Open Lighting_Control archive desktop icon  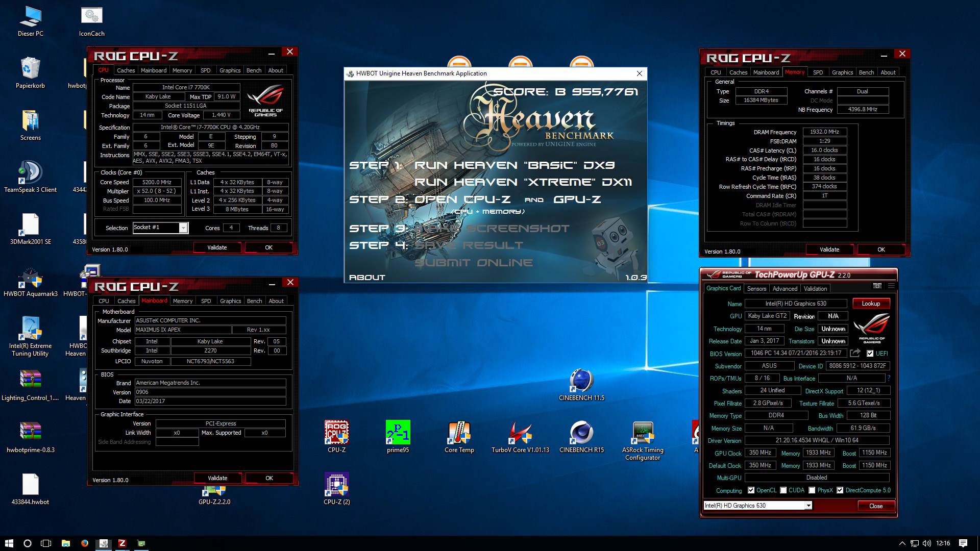click(31, 385)
